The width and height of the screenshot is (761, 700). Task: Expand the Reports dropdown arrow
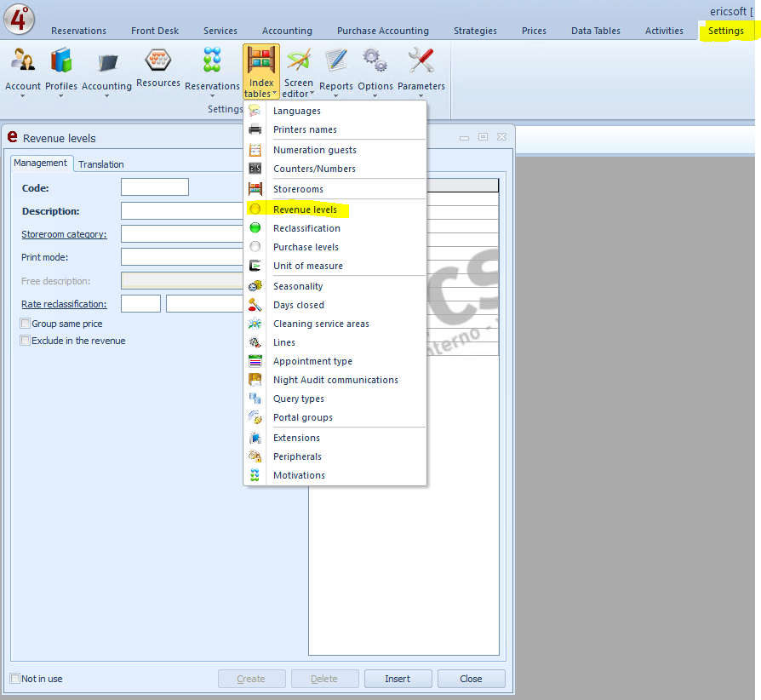click(x=335, y=96)
